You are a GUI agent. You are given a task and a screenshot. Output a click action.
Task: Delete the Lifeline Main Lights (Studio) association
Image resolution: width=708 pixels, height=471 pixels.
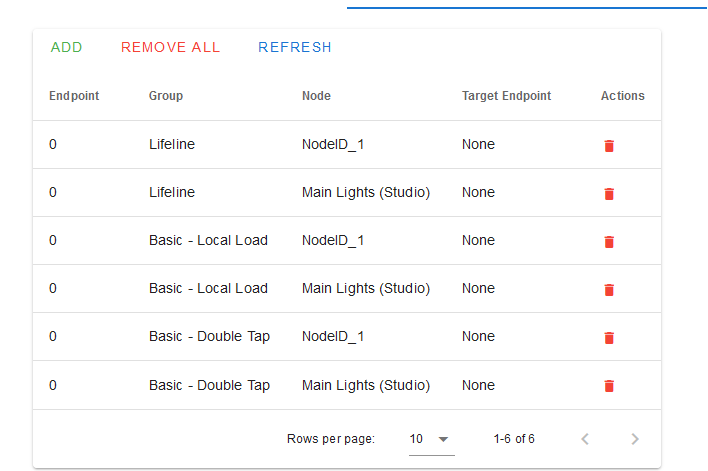(x=609, y=194)
